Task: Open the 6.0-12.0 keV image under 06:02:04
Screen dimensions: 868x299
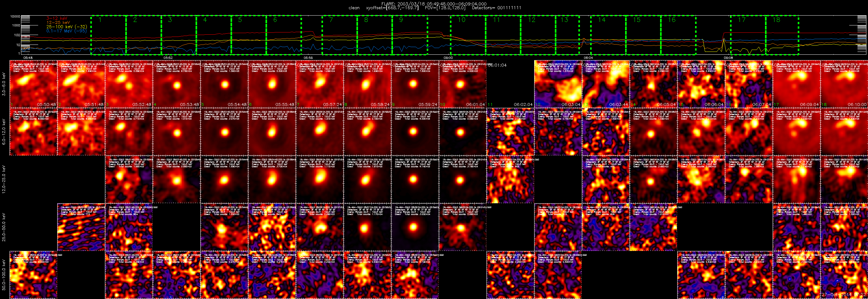Action: tap(510, 132)
